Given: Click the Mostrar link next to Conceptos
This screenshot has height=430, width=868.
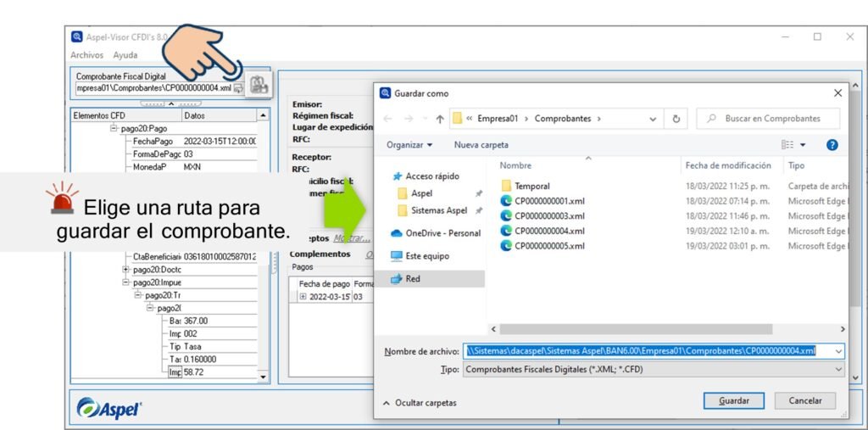Looking at the screenshot, I should [352, 238].
